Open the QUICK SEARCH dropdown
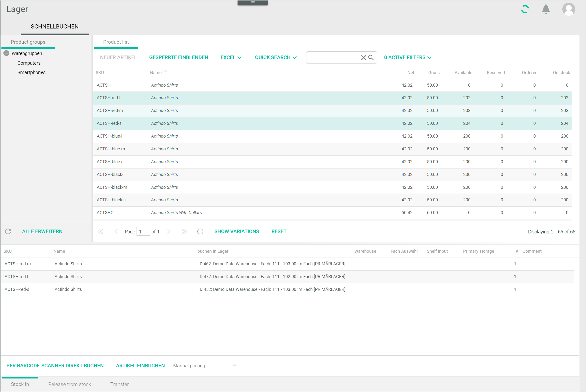Screen dimensions: 586x392 coord(276,57)
